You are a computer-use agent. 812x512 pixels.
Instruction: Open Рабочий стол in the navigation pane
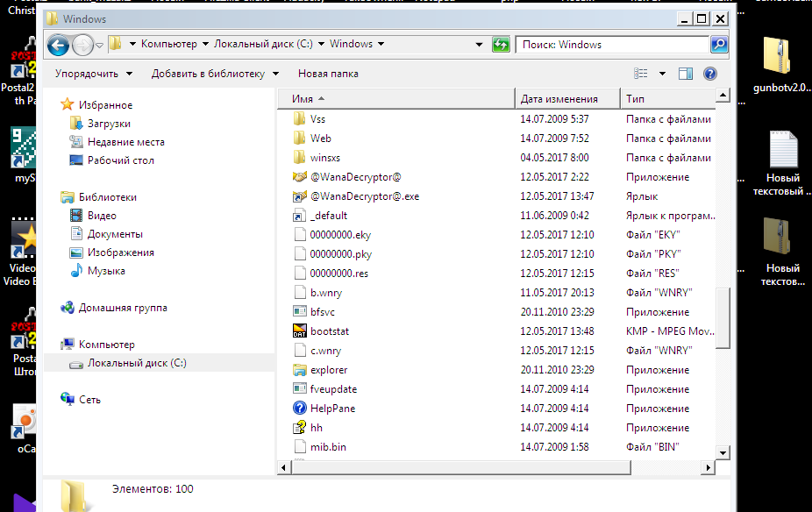[x=121, y=160]
